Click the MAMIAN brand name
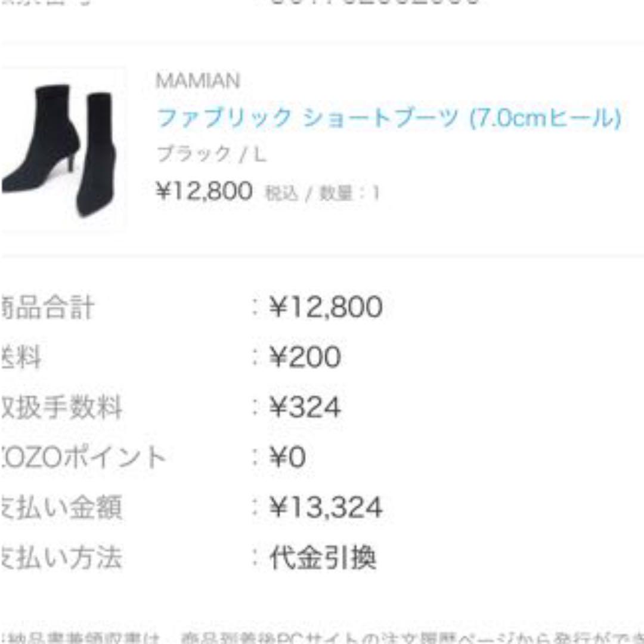 pyautogui.click(x=197, y=80)
